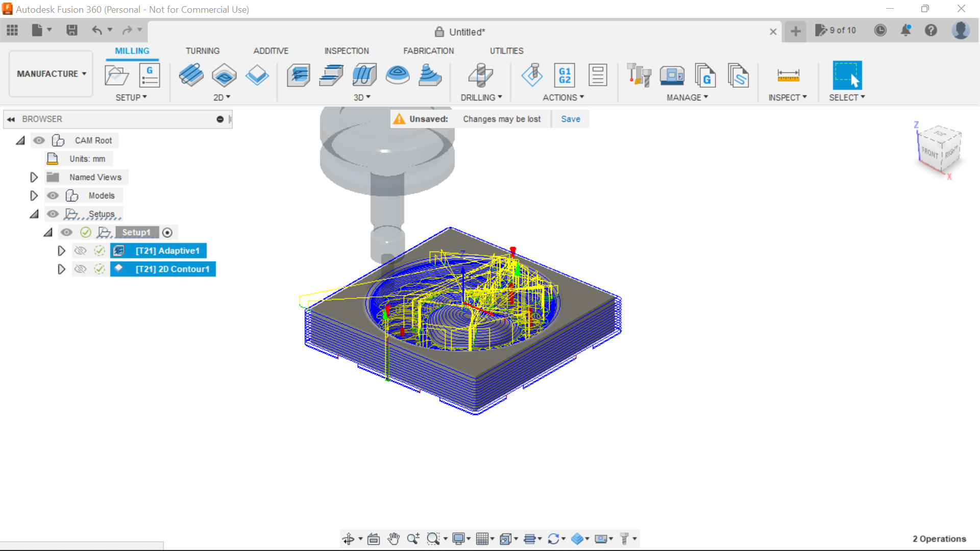The width and height of the screenshot is (980, 551).
Task: Select the MILLING tab
Action: (x=132, y=51)
